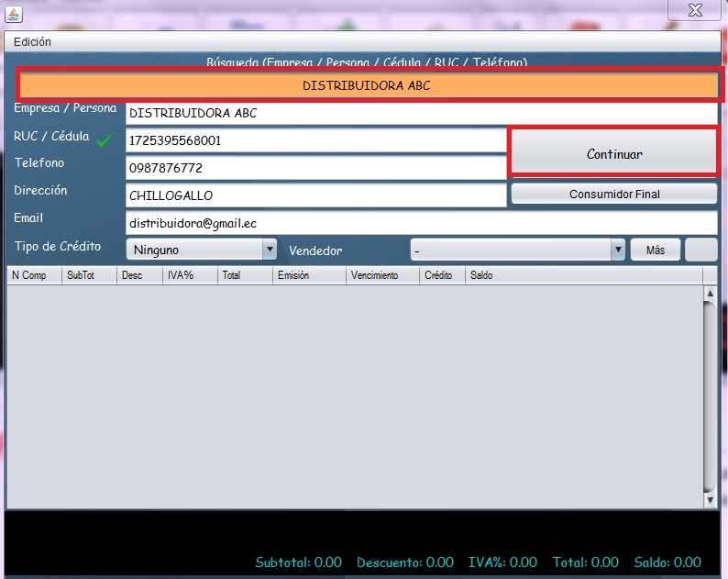Click the table scrollbar up arrow

[x=710, y=293]
